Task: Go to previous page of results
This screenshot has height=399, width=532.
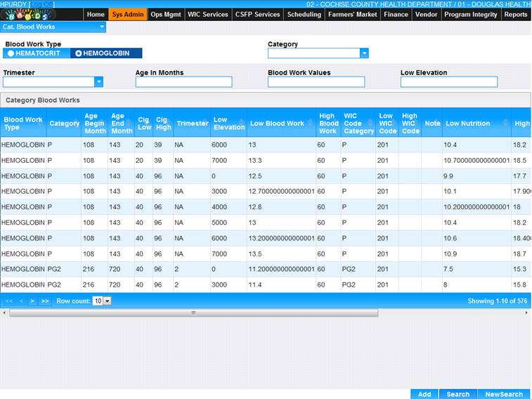Action: [21, 301]
